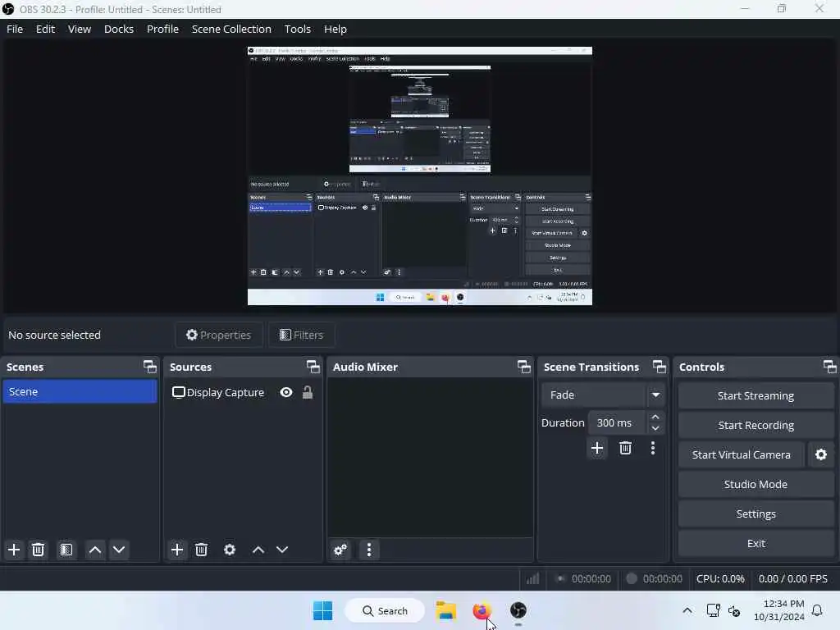Open the notifications bell icon

pyautogui.click(x=817, y=610)
